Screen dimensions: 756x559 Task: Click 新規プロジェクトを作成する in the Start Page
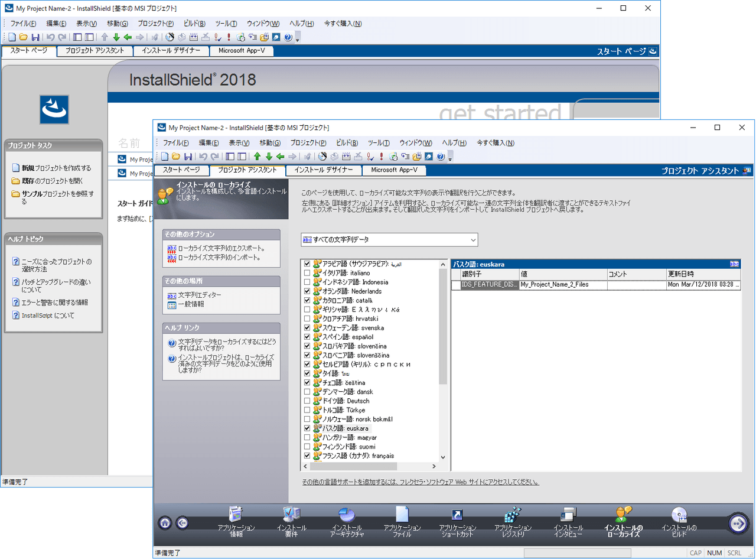pyautogui.click(x=57, y=168)
